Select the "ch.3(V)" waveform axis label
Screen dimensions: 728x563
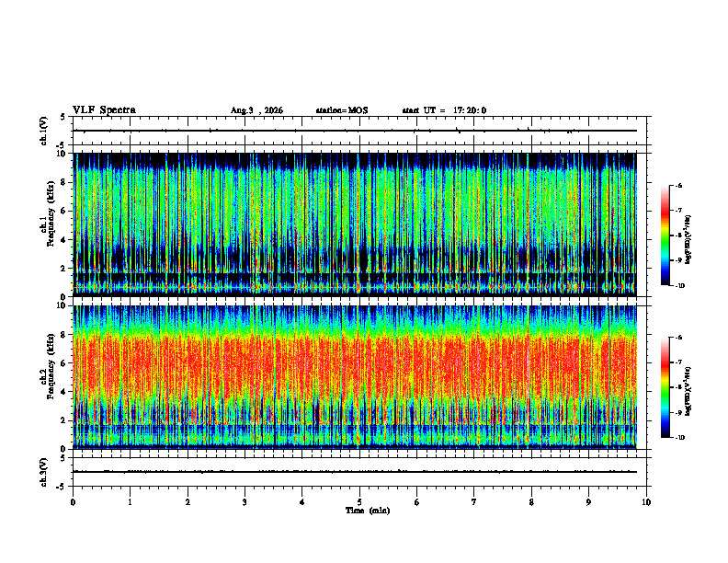pyautogui.click(x=44, y=472)
